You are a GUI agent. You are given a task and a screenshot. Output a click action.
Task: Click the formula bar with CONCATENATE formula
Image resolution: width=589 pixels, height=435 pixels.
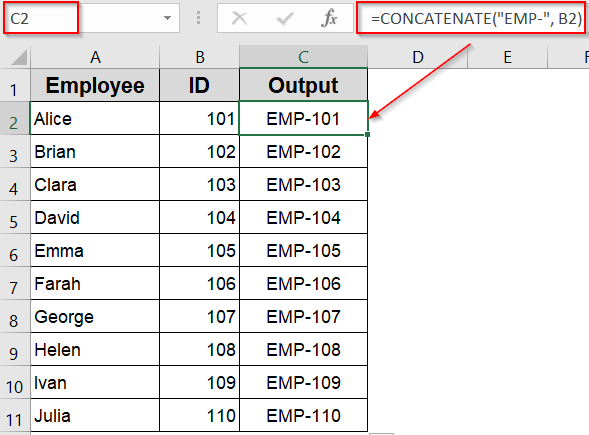point(471,18)
